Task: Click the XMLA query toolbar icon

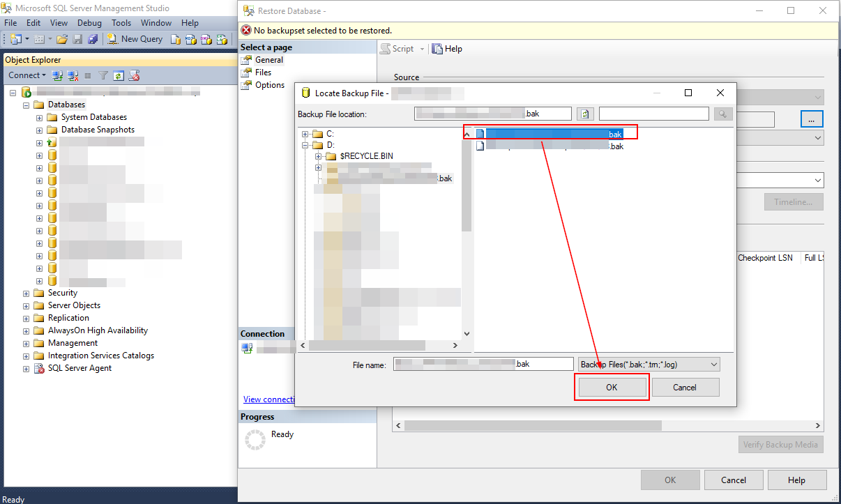Action: click(x=222, y=39)
